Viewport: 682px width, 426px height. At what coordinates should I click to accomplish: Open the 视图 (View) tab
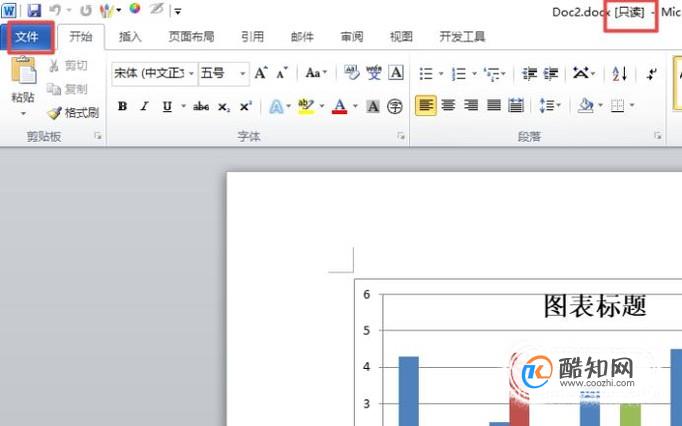[x=401, y=37]
